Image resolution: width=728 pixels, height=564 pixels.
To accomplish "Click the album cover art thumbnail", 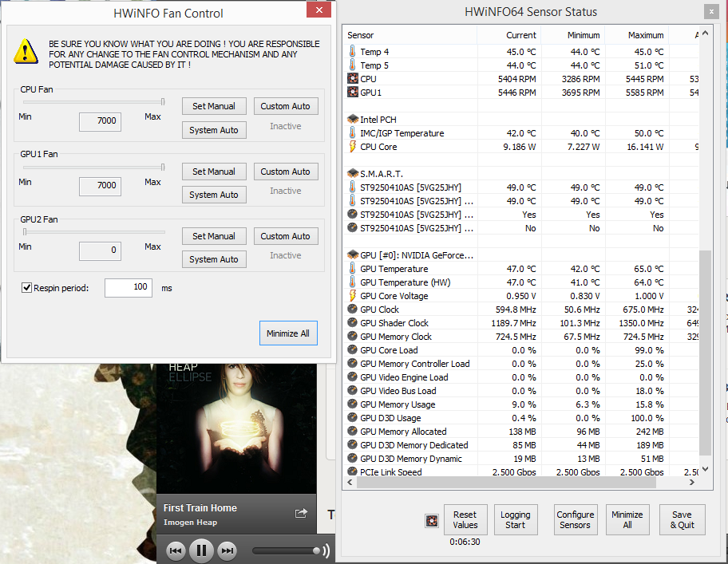I will pos(236,428).
